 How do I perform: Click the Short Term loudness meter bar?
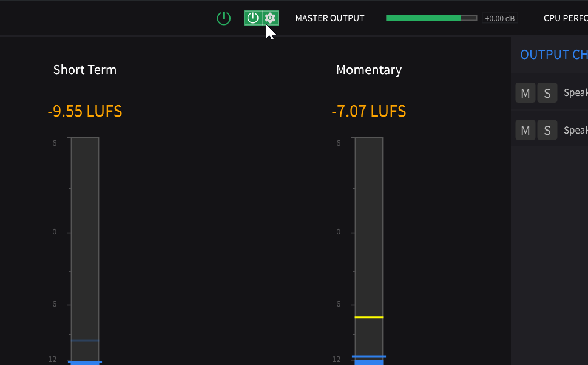(85, 251)
